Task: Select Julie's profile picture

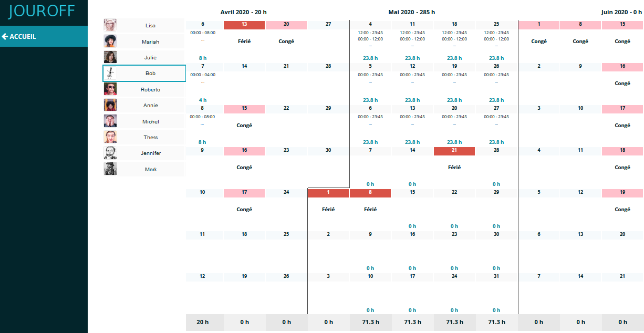Action: click(110, 57)
